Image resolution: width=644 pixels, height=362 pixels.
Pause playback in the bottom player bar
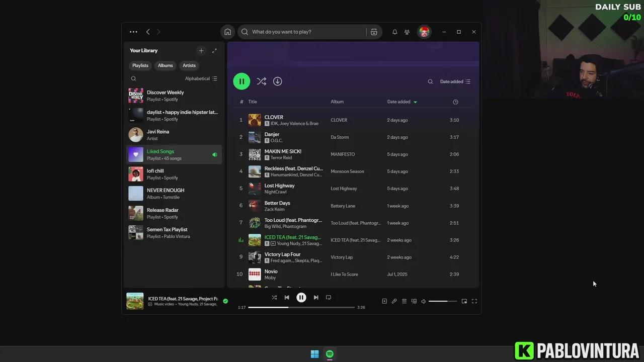tap(301, 297)
